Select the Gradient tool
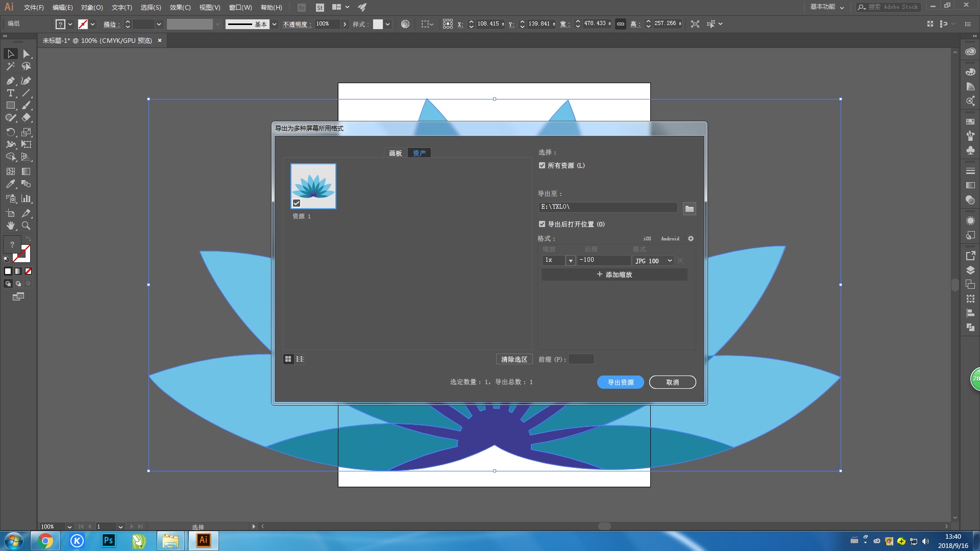Viewport: 980px width, 551px height. click(x=27, y=171)
